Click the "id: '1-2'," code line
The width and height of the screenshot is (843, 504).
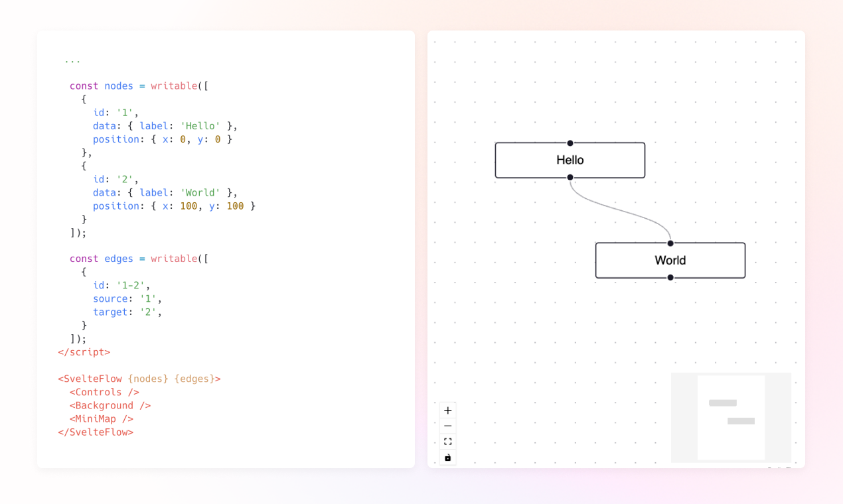122,285
